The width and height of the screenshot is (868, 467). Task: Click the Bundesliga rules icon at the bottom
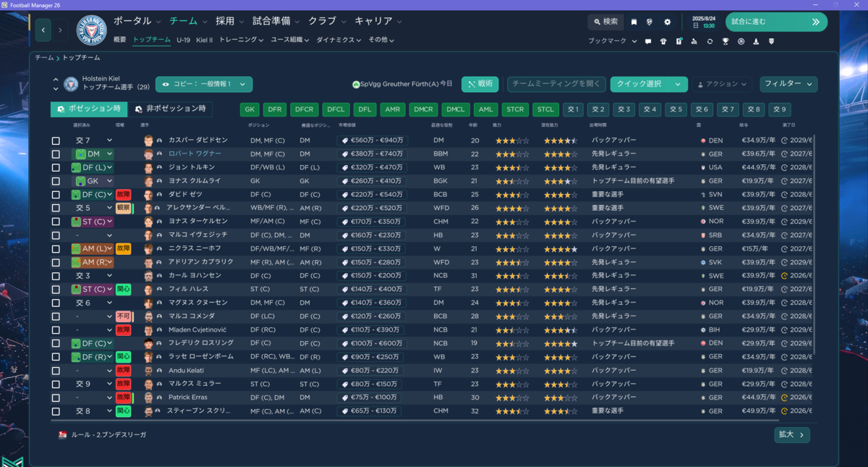click(x=63, y=434)
